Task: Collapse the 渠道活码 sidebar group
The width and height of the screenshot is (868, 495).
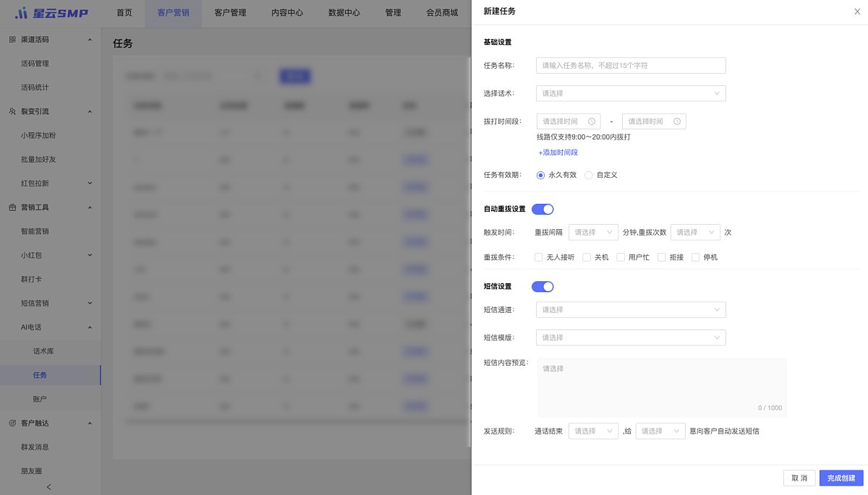Action: pyautogui.click(x=90, y=40)
